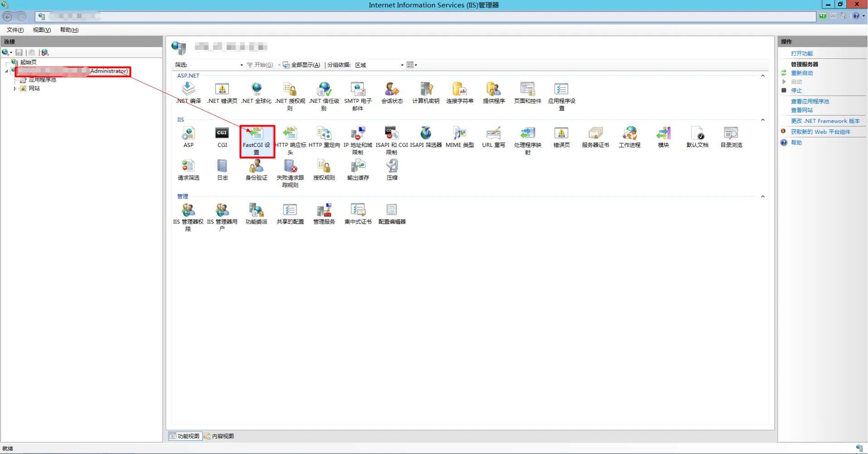Image resolution: width=868 pixels, height=454 pixels.
Task: Open the .NET 信任级别 feature
Action: (x=324, y=96)
